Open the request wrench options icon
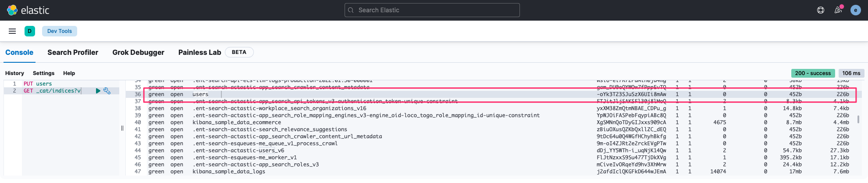The height and width of the screenshot is (183, 868). (x=107, y=91)
